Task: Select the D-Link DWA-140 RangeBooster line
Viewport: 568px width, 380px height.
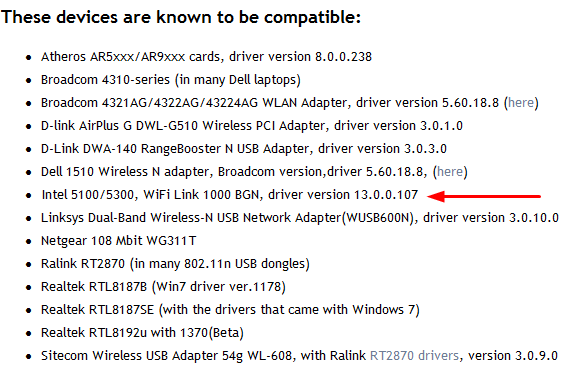Action: [x=244, y=149]
